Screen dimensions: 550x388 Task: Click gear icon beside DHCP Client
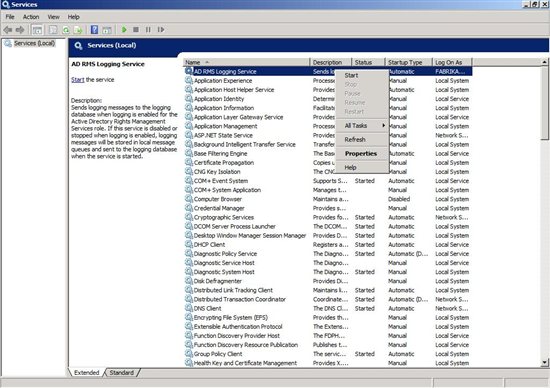click(189, 245)
